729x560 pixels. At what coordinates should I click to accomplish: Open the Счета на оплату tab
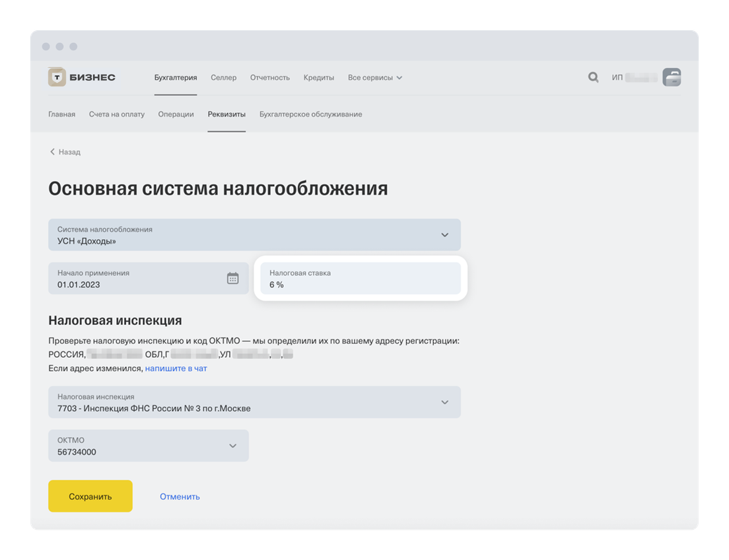[116, 114]
